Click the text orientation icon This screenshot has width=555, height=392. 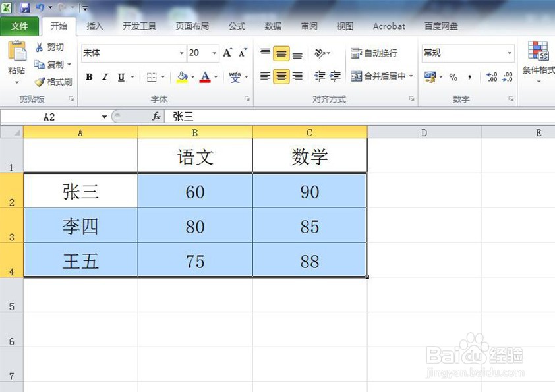click(x=320, y=53)
